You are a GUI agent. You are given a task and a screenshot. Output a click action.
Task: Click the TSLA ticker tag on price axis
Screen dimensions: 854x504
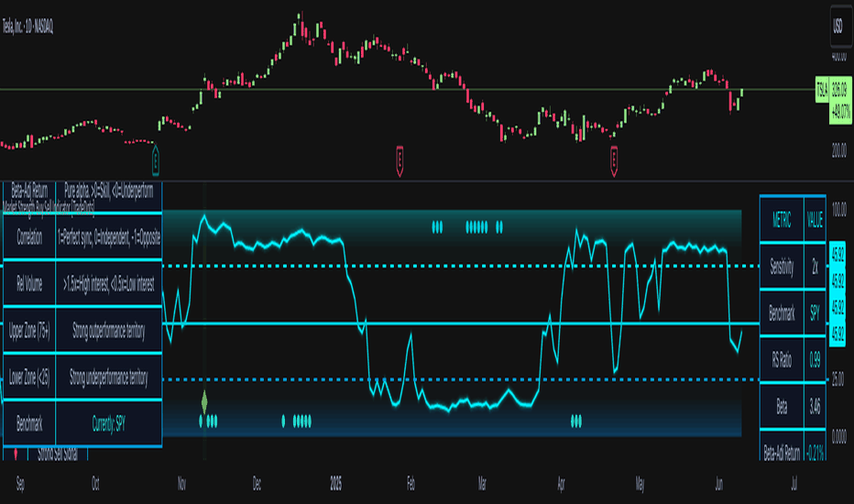[x=822, y=90]
